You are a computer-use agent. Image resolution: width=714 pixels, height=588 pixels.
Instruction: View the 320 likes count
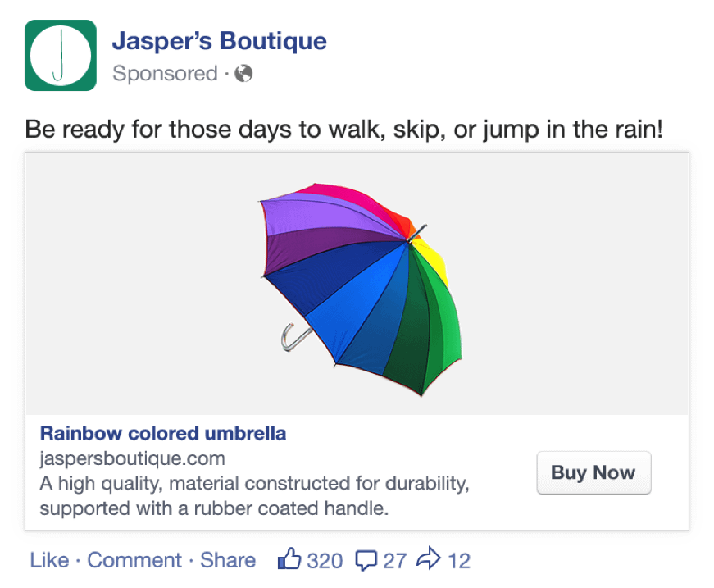coord(325,561)
